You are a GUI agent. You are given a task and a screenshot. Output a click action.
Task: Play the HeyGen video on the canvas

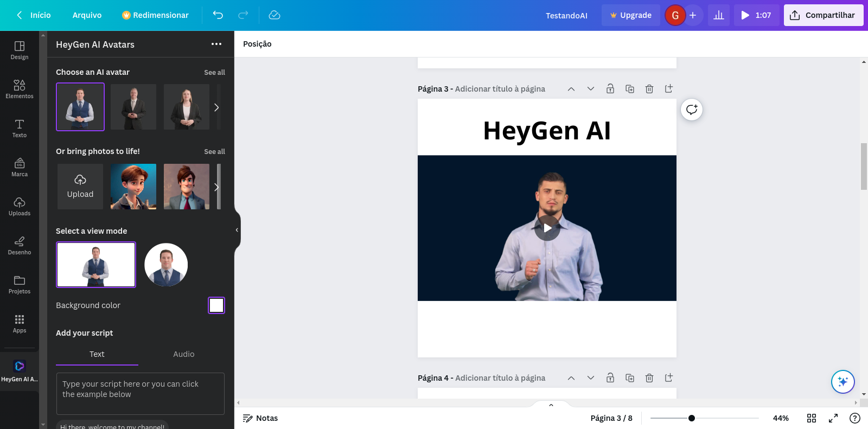tap(547, 228)
